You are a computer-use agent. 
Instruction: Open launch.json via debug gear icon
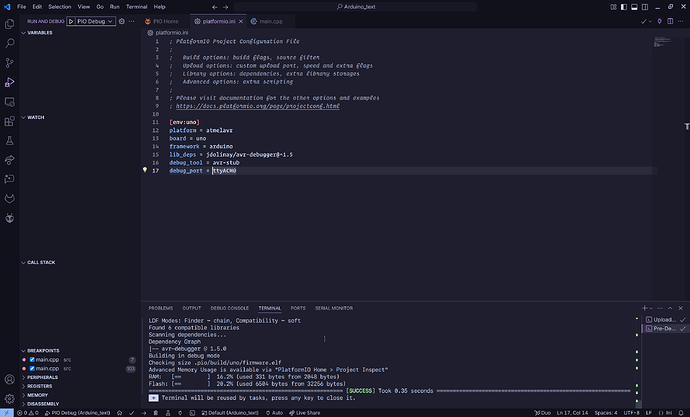click(122, 21)
